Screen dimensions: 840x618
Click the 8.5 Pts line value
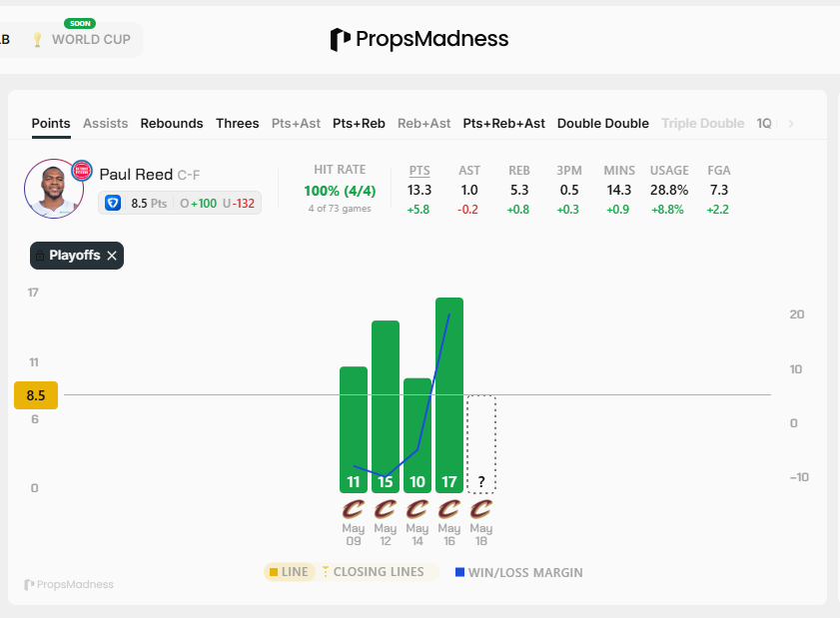click(x=149, y=204)
